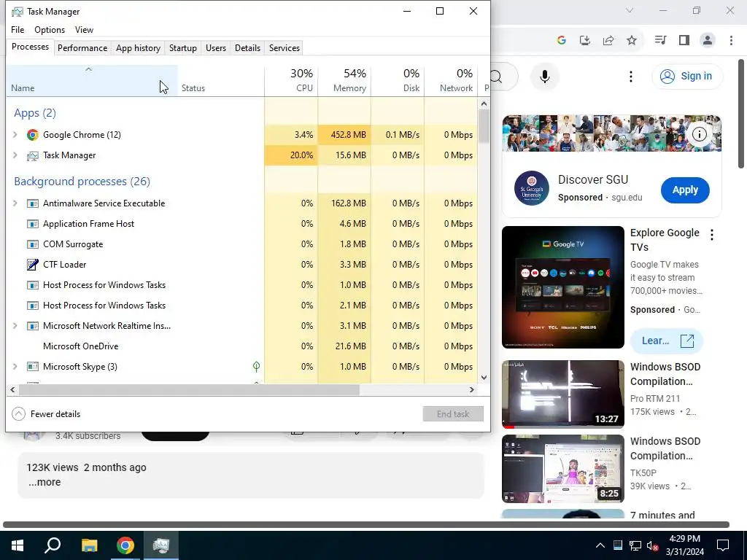
Task: Bookmark the page with star icon
Action: pyautogui.click(x=632, y=41)
